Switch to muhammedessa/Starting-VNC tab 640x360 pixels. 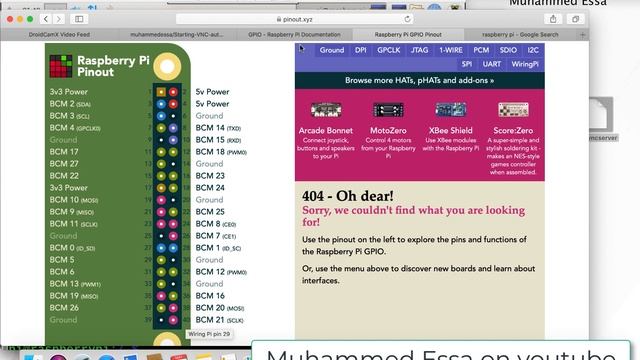tap(177, 35)
